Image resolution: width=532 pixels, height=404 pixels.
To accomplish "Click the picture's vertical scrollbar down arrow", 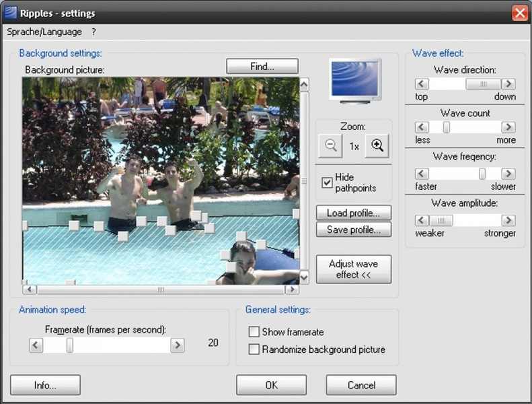I will pos(304,277).
